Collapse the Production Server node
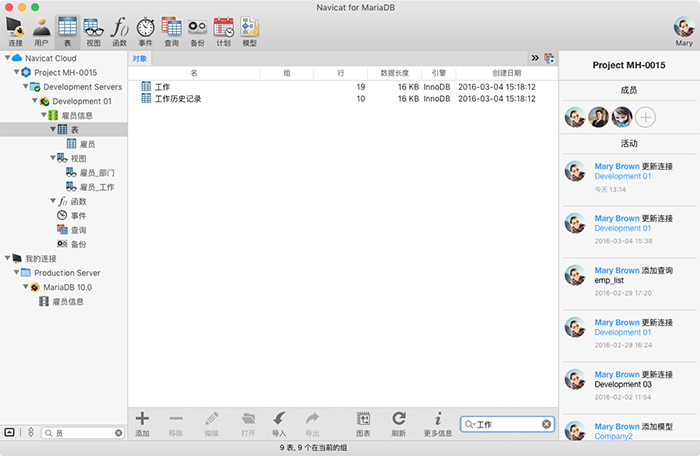 tap(16, 272)
